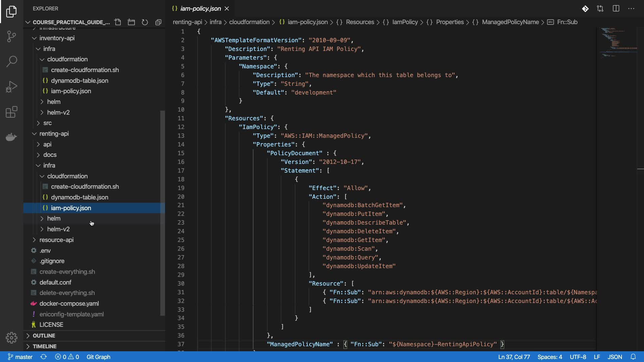Open the Source Control view

click(x=11, y=36)
